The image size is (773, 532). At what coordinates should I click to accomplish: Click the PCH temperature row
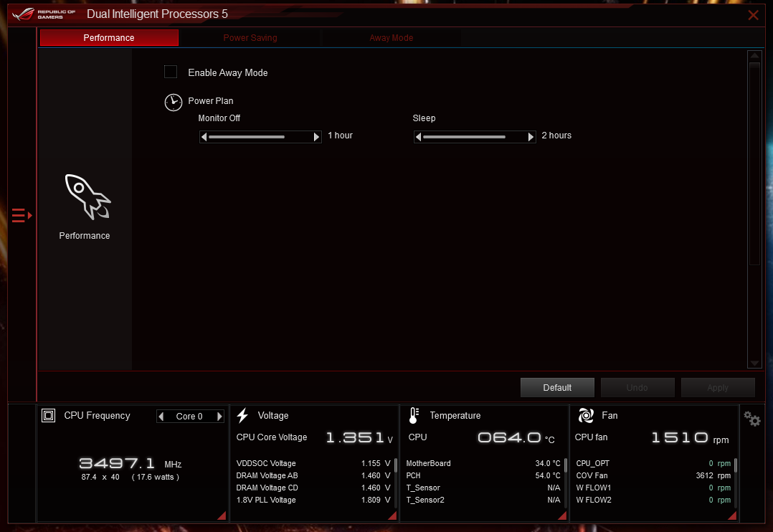483,476
